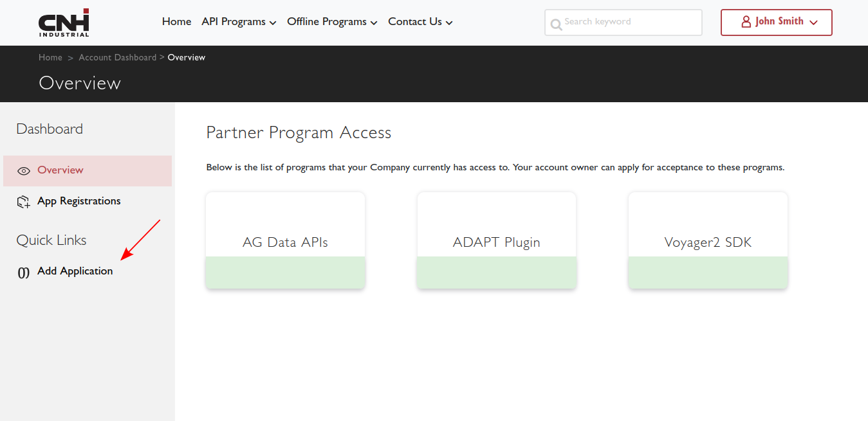This screenshot has width=868, height=421.
Task: Click the Quick Links heading
Action: 51,240
